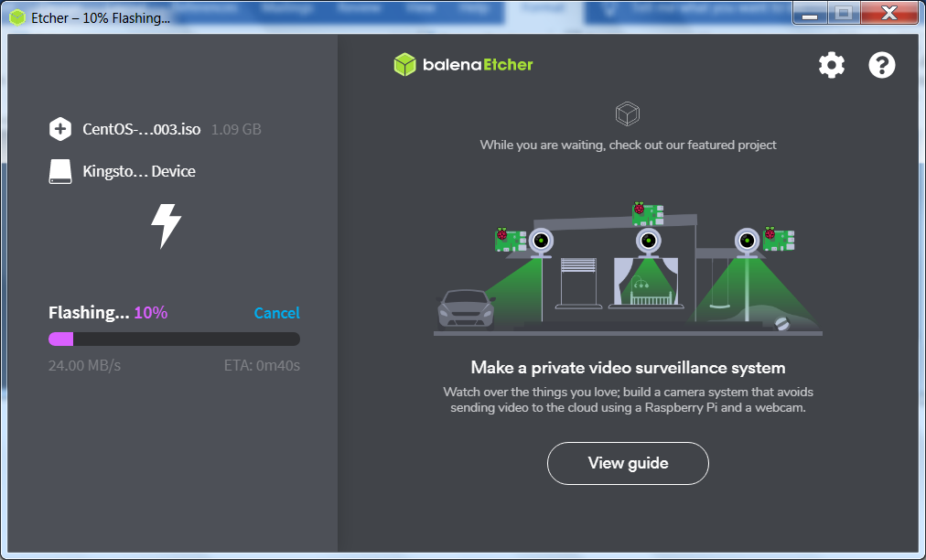Viewport: 926px width, 560px height.
Task: Select the CentOS iso file name
Action: pyautogui.click(x=141, y=129)
